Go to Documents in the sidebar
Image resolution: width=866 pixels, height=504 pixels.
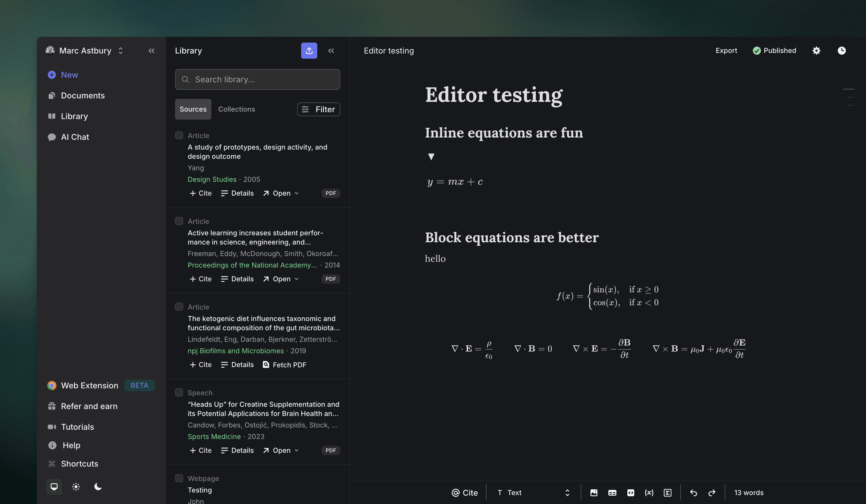[76, 96]
